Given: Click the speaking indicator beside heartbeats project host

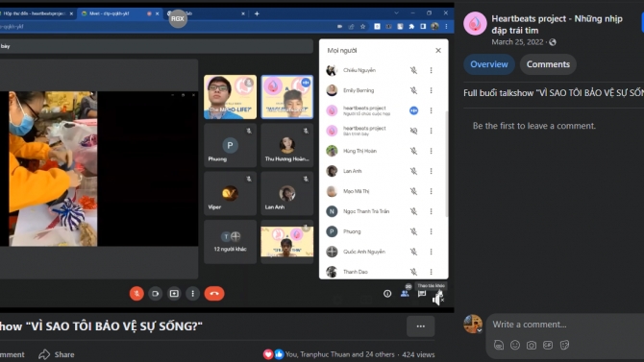Looking at the screenshot, I should coord(413,110).
